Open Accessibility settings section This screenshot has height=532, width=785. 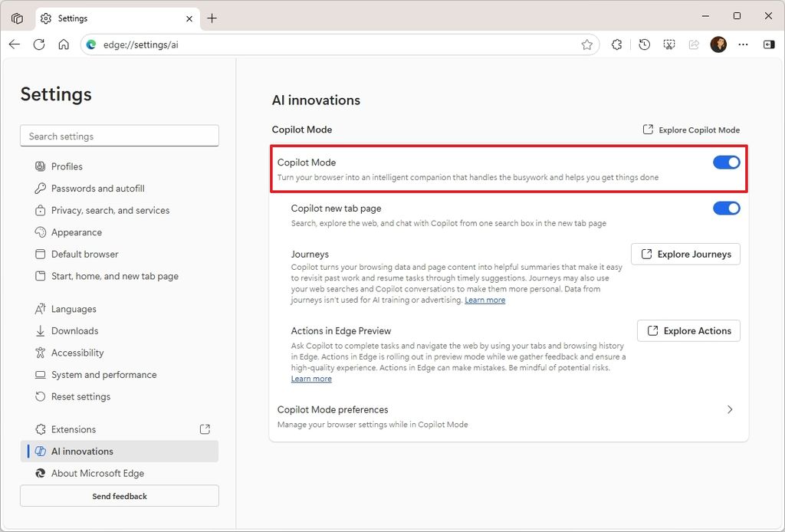(x=119, y=353)
